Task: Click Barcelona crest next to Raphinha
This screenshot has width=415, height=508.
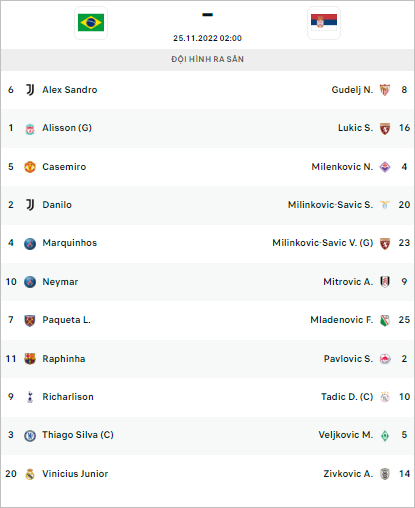Action: click(x=30, y=359)
